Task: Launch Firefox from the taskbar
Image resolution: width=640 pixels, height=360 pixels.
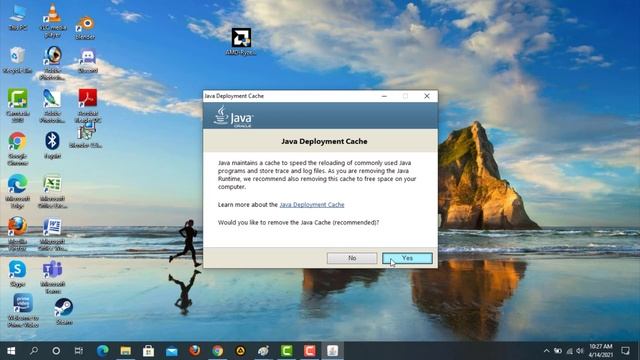Action: (x=195, y=351)
